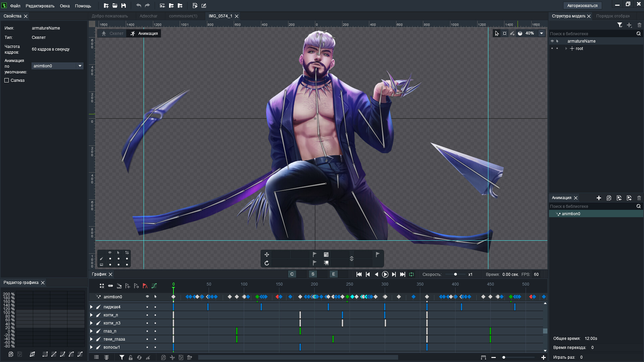Click the lock icon in timeline bottom bar

(x=130, y=358)
